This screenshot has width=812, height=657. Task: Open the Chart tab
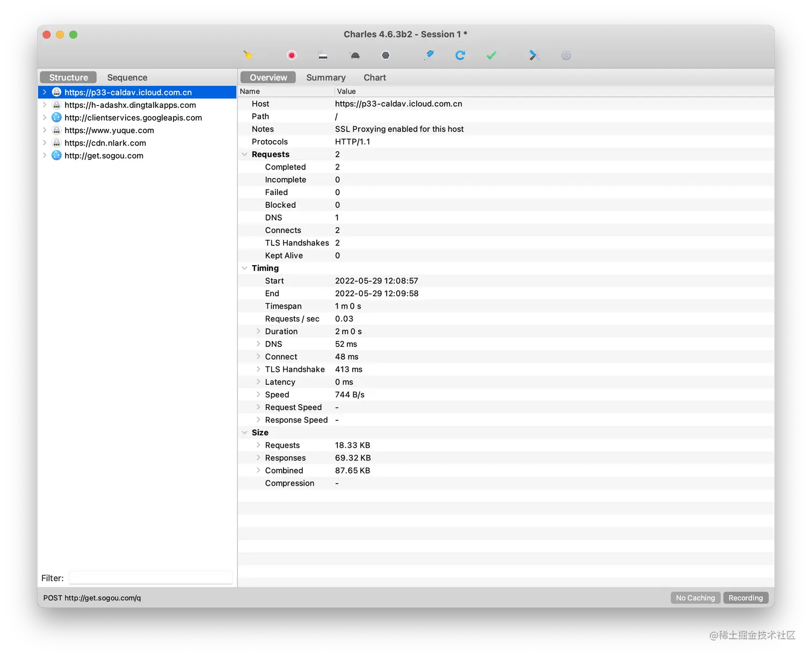(375, 77)
